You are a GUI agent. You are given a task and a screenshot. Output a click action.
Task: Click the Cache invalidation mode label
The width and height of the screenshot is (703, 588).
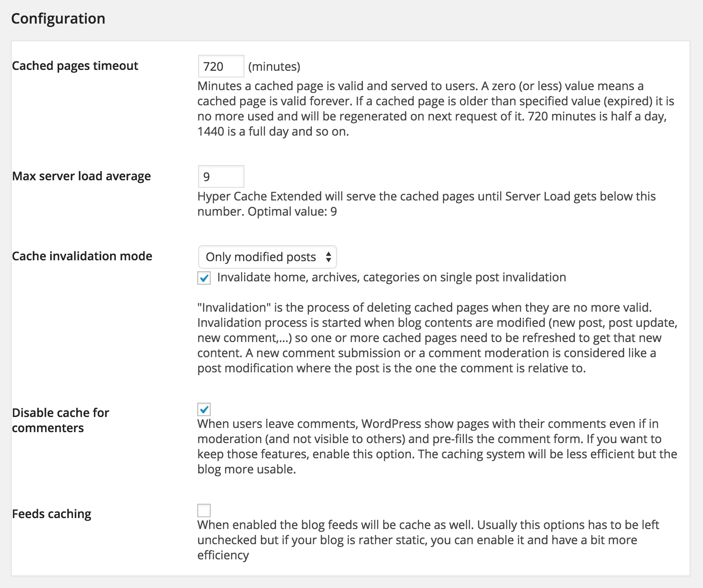tap(82, 256)
